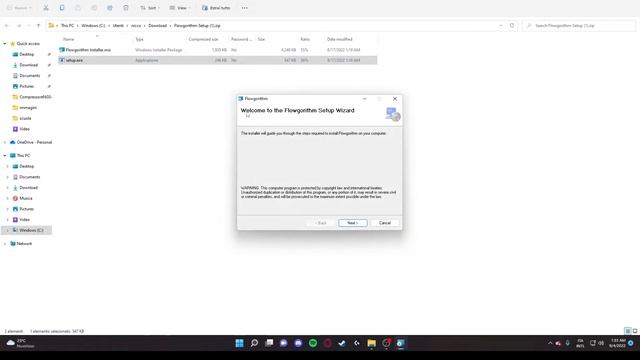Expand Musica under This PC
Screen dimensions: 640x360
pyautogui.click(x=7, y=198)
